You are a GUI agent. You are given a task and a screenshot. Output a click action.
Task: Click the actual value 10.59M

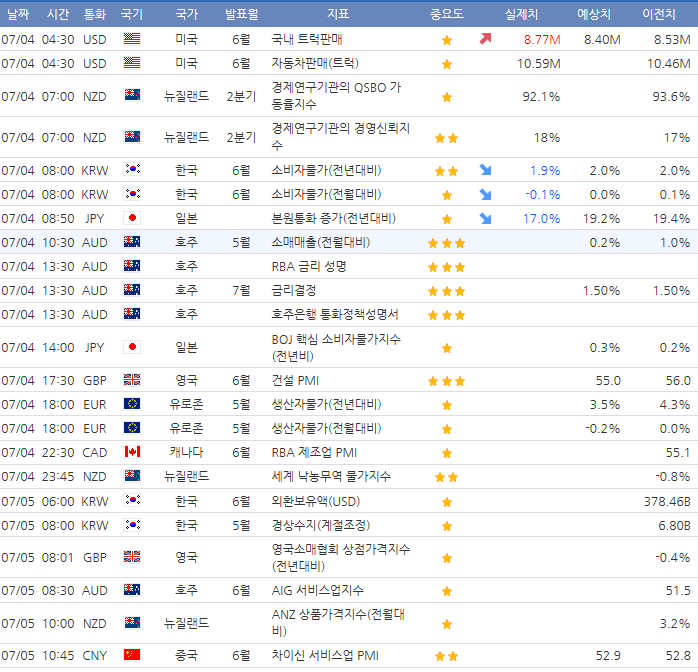[539, 64]
